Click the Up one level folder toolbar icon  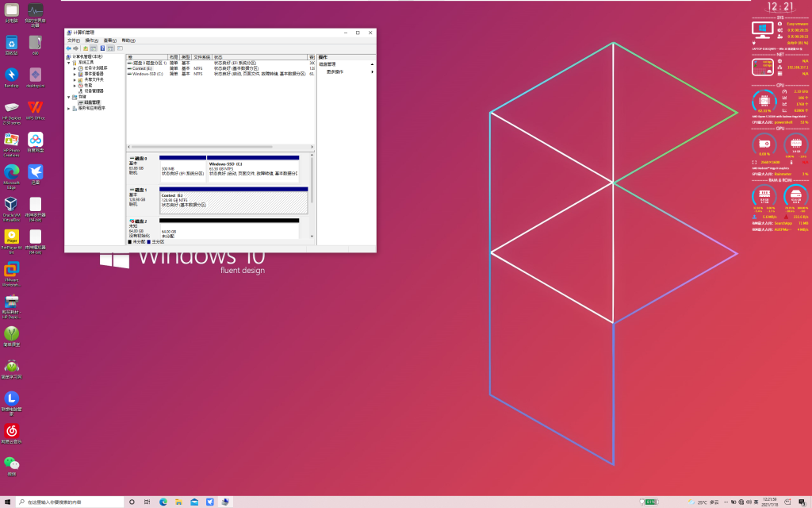(x=86, y=48)
